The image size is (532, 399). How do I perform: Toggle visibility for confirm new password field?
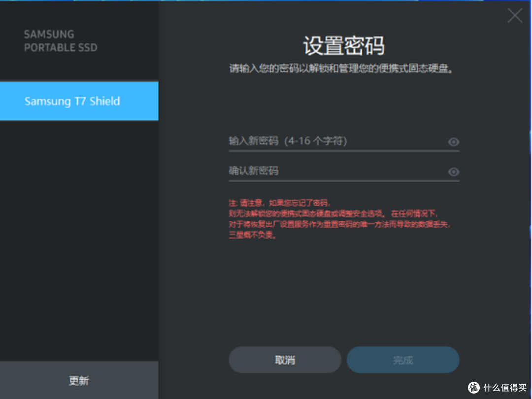(453, 172)
